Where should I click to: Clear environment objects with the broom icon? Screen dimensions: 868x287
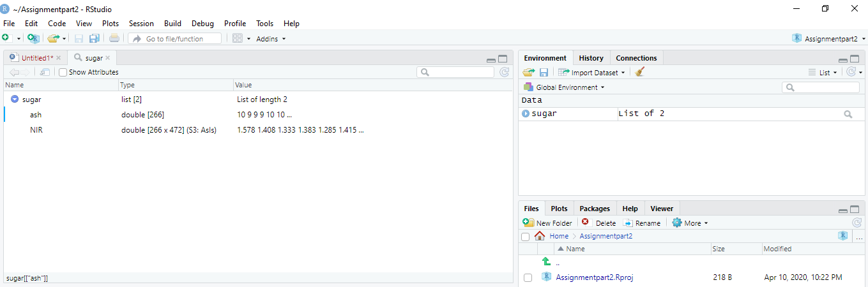(640, 72)
